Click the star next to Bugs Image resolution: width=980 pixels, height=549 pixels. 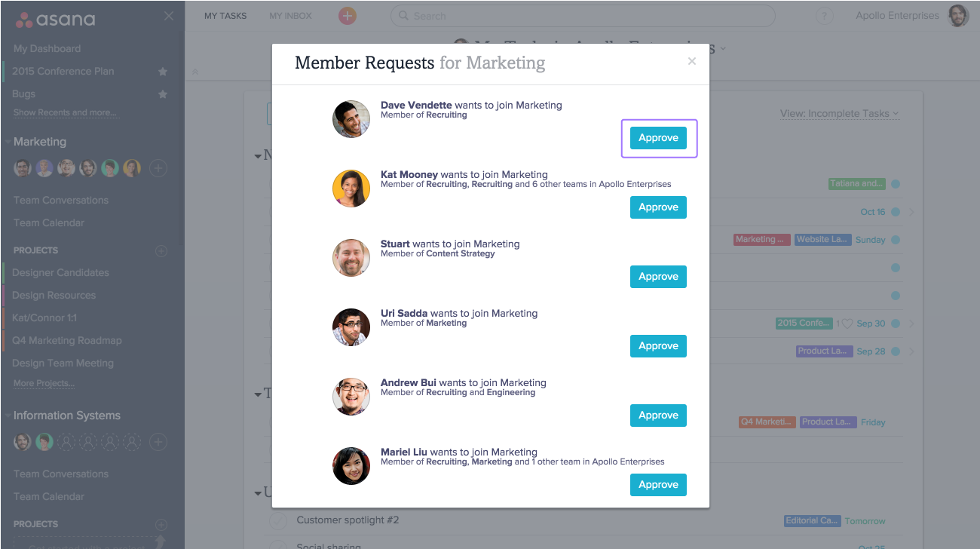pyautogui.click(x=163, y=94)
